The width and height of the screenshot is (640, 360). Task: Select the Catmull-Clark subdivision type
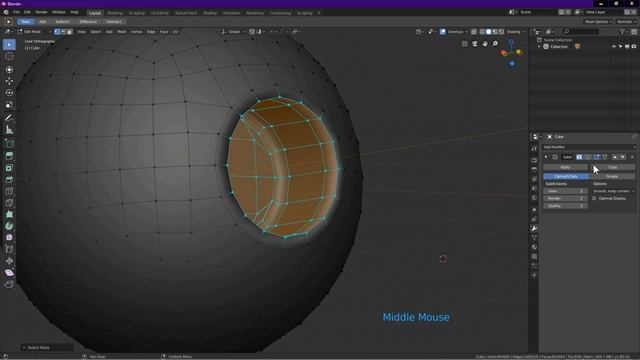coord(566,176)
